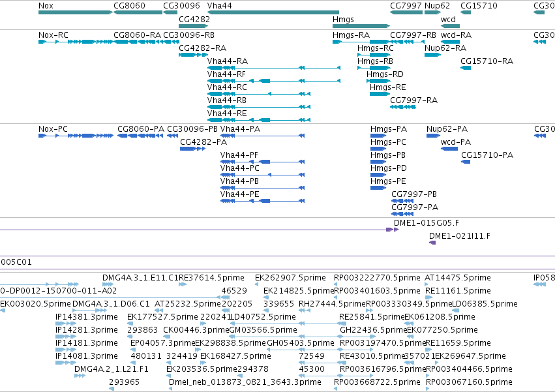
Task: Click the CG4282-PA protein label
Action: tap(203, 142)
